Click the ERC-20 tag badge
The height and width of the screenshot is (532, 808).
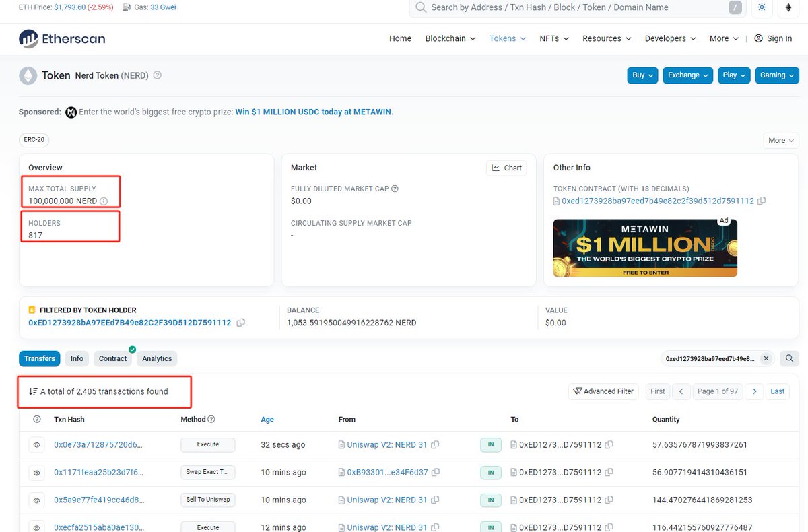tap(34, 140)
